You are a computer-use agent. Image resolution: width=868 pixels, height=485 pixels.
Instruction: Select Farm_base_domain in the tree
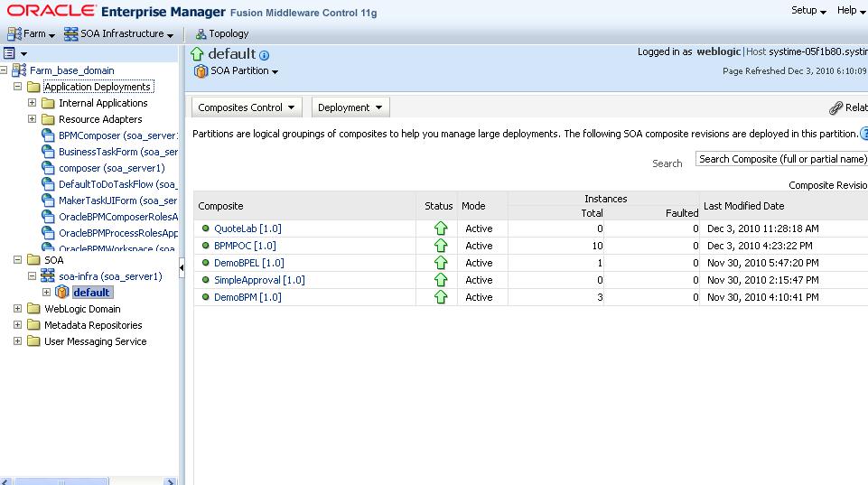coord(72,70)
